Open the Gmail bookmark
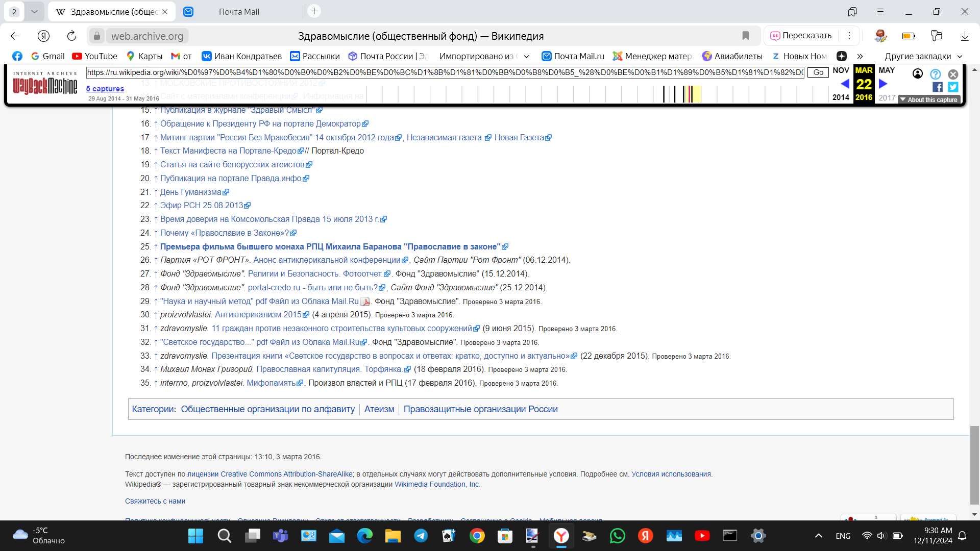The image size is (980, 551). pos(48,56)
